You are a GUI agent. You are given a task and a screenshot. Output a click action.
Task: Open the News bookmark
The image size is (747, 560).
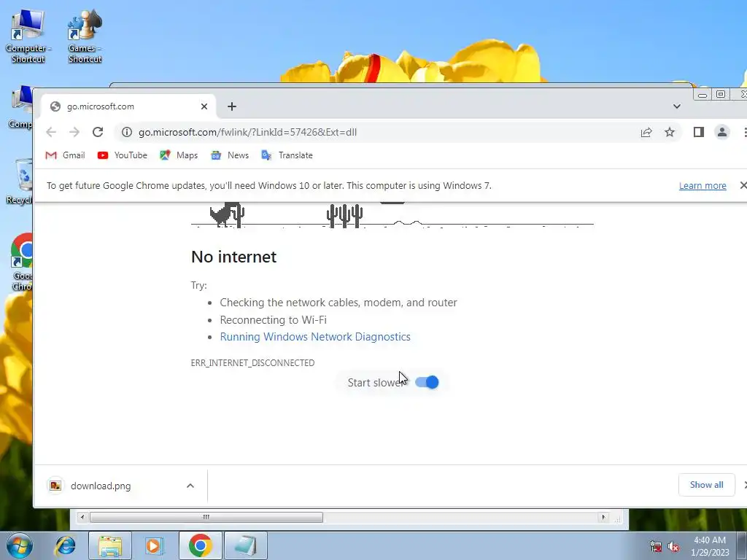click(x=230, y=155)
